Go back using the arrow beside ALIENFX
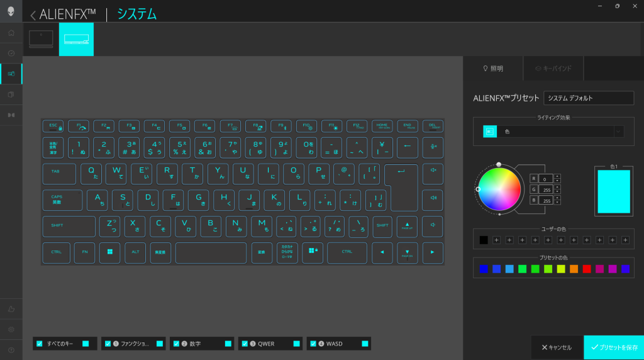This screenshot has width=644, height=360. pos(33,15)
